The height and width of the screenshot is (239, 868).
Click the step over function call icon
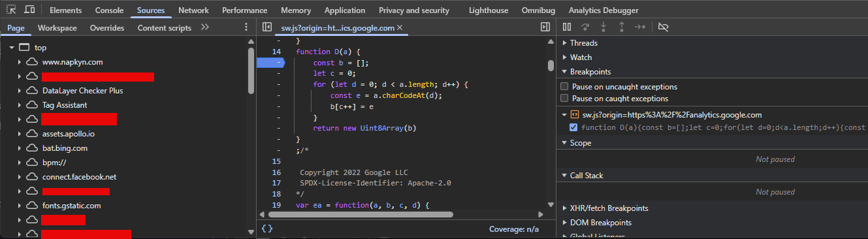585,27
